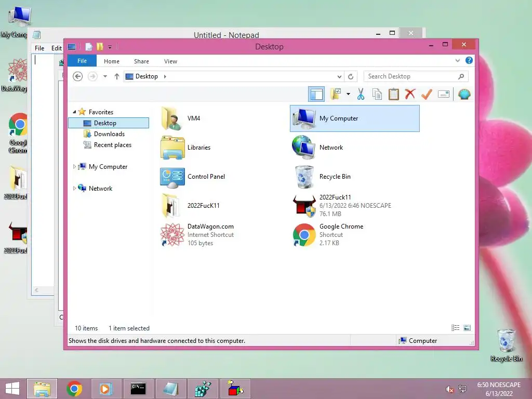Open the Windows Start button
Viewport: 532px width, 399px height.
tap(12, 389)
